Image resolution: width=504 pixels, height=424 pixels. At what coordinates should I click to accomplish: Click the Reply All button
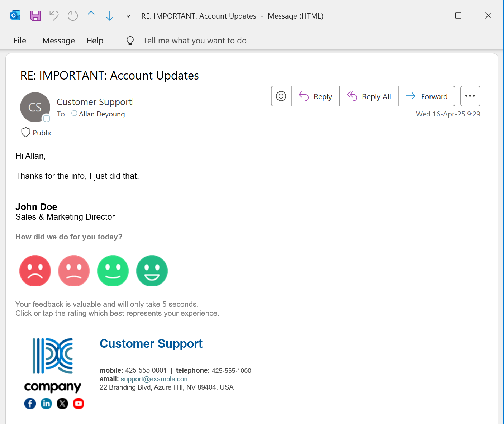(x=369, y=96)
